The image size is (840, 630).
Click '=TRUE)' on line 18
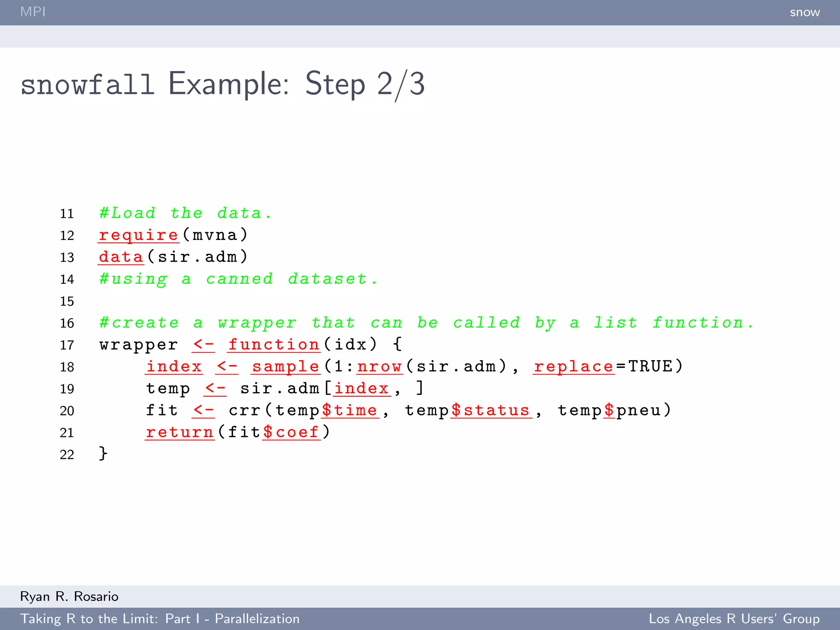click(650, 366)
